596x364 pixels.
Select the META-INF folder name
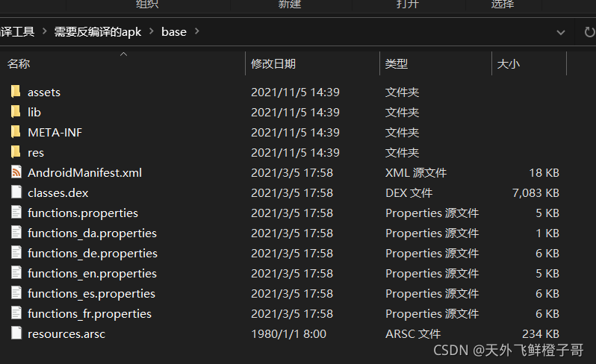tap(55, 133)
